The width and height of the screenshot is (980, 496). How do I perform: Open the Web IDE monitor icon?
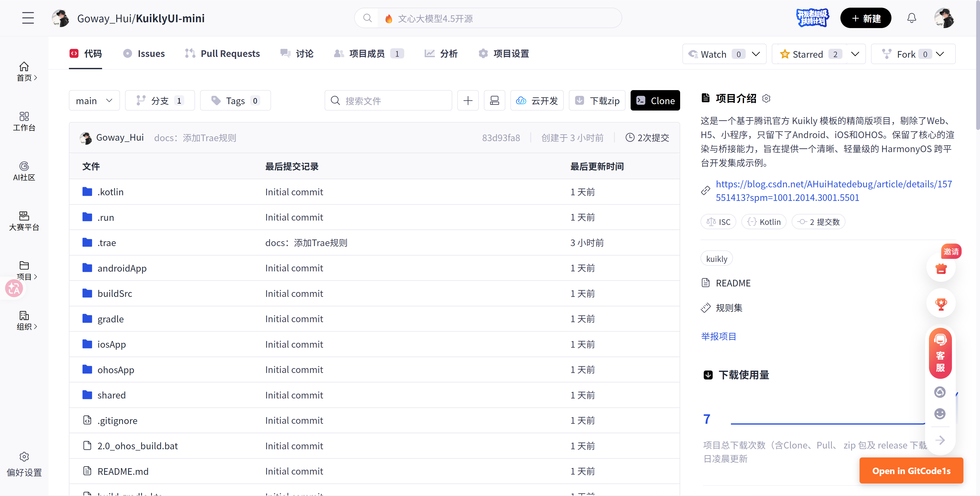[494, 101]
